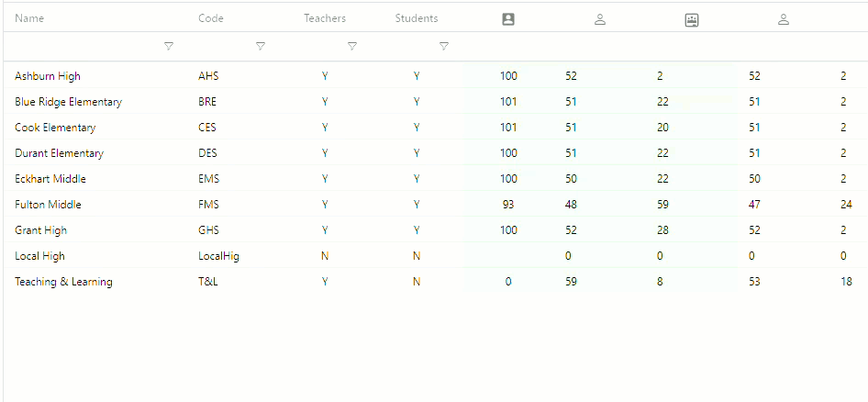Click the CES code cell
The image size is (868, 402).
(207, 128)
